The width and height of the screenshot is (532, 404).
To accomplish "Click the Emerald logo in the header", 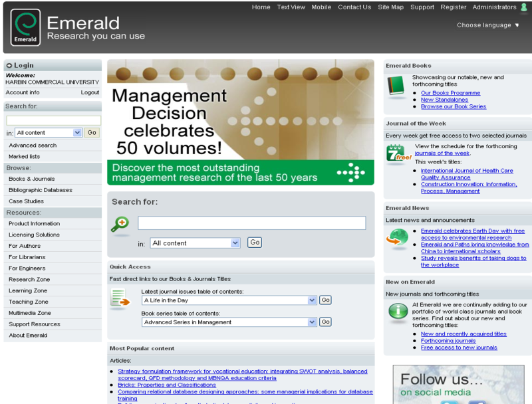I will click(25, 27).
